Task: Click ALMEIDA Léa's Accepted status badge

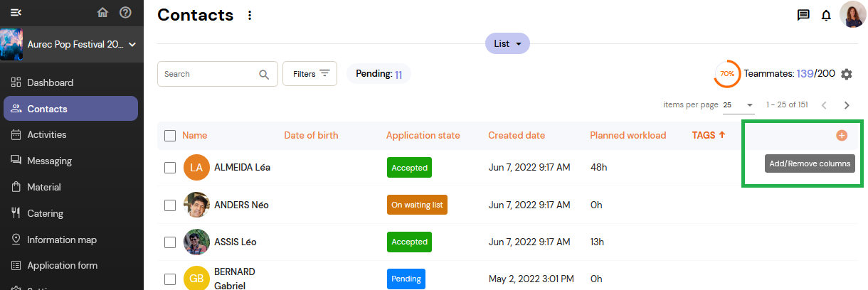Action: click(x=409, y=168)
